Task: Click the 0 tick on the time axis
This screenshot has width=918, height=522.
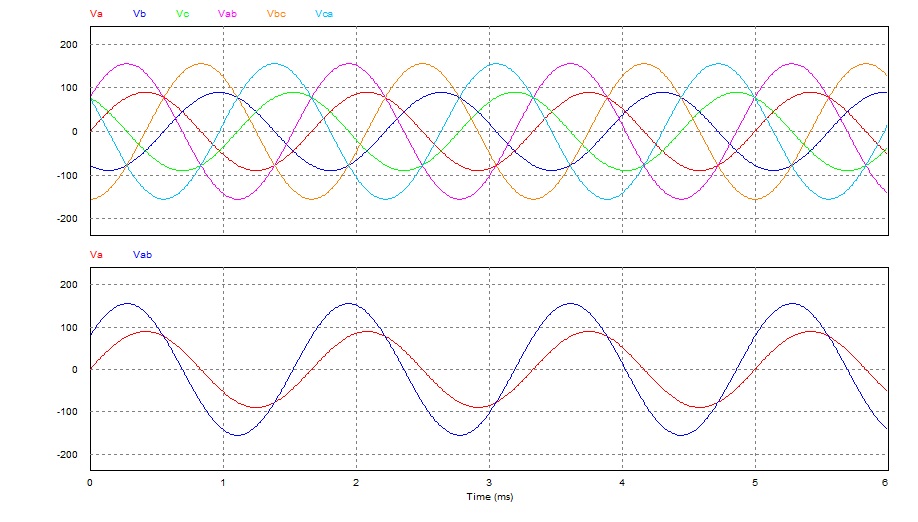Action: (x=90, y=483)
